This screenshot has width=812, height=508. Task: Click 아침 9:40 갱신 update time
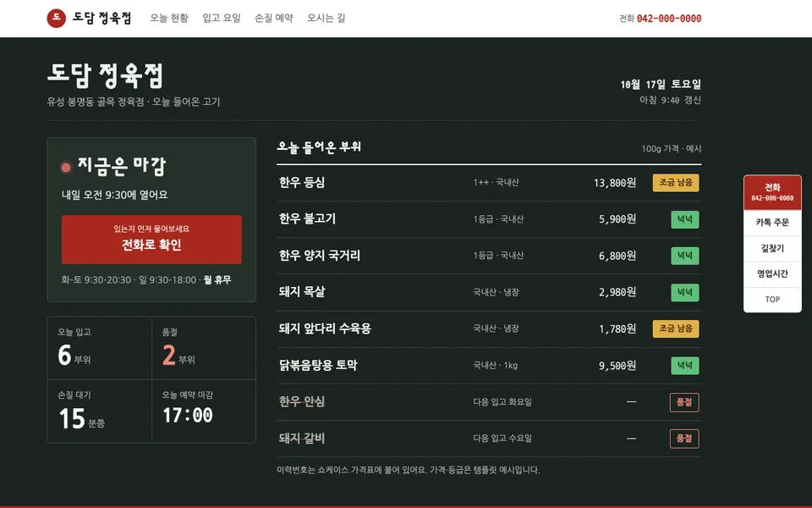click(x=670, y=100)
